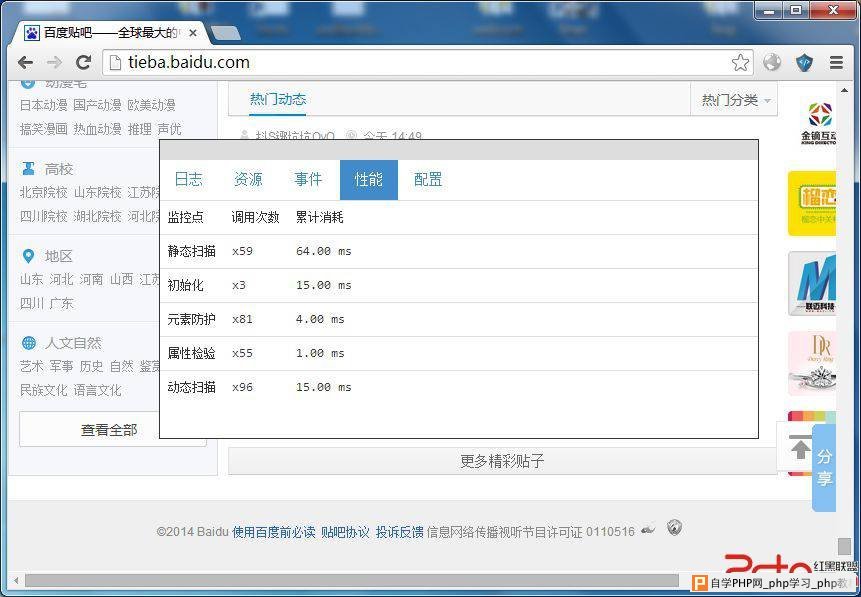
Task: Open the 配置 tab
Action: click(428, 180)
